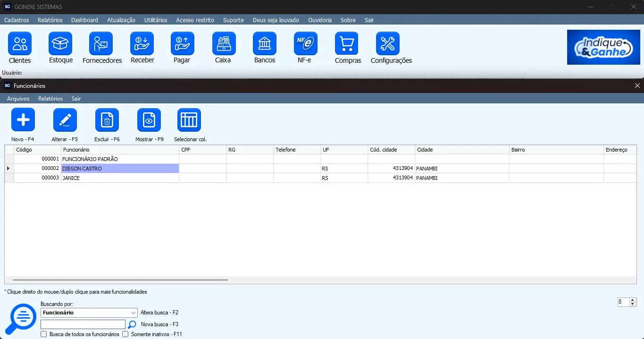Click the horizontal scrollbar under the table
644x339 pixels.
tap(120, 280)
